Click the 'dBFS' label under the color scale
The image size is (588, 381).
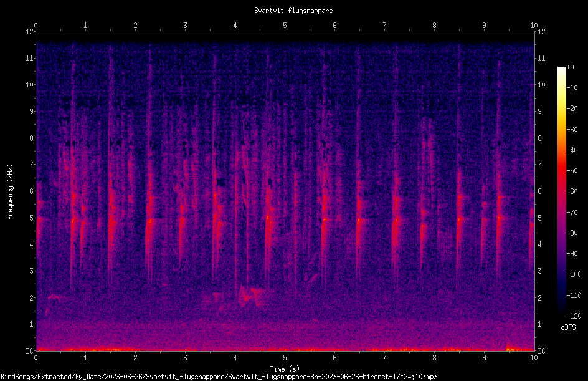tap(568, 327)
